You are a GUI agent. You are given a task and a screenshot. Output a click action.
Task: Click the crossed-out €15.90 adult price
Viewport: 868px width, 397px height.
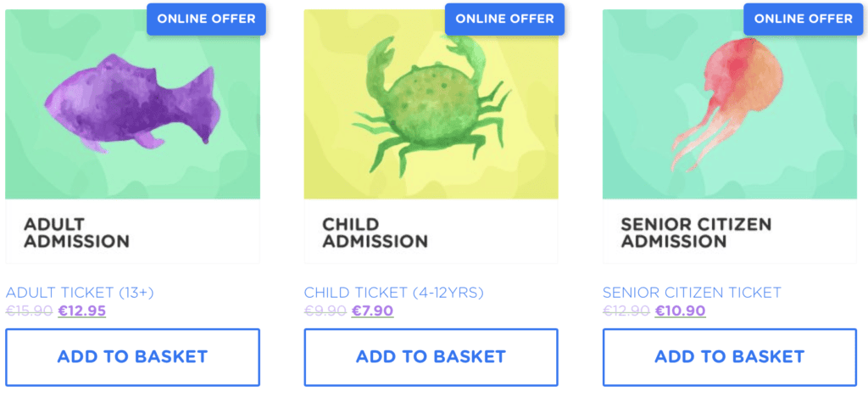(29, 310)
